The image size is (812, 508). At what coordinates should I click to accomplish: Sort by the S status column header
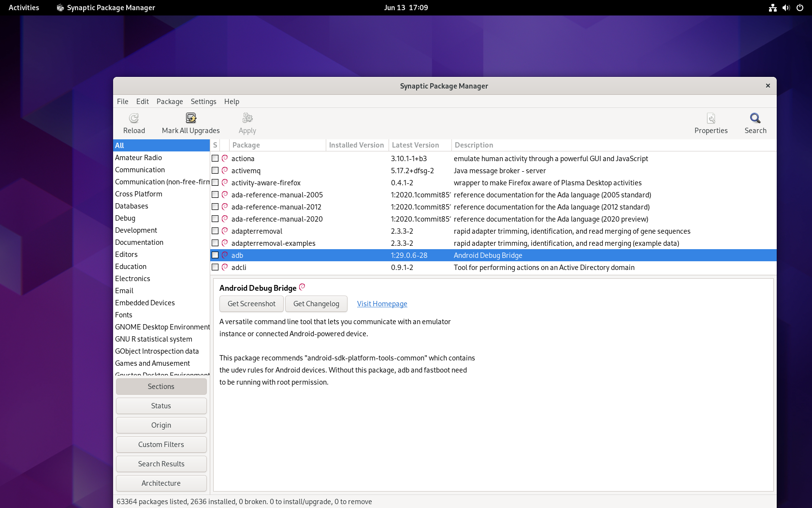click(215, 145)
